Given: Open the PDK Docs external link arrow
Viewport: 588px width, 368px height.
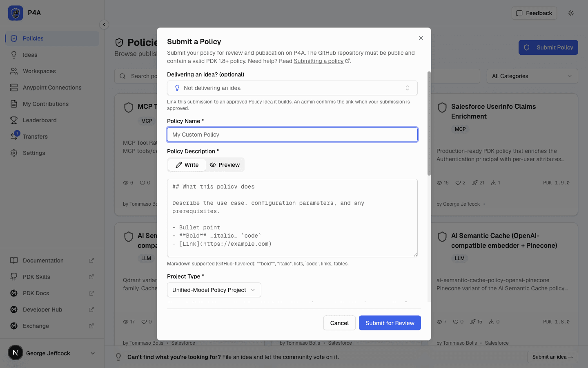Looking at the screenshot, I should (x=91, y=293).
